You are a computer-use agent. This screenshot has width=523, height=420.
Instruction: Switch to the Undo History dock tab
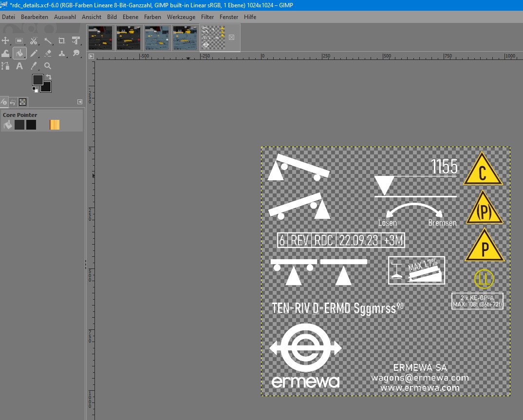pyautogui.click(x=13, y=102)
